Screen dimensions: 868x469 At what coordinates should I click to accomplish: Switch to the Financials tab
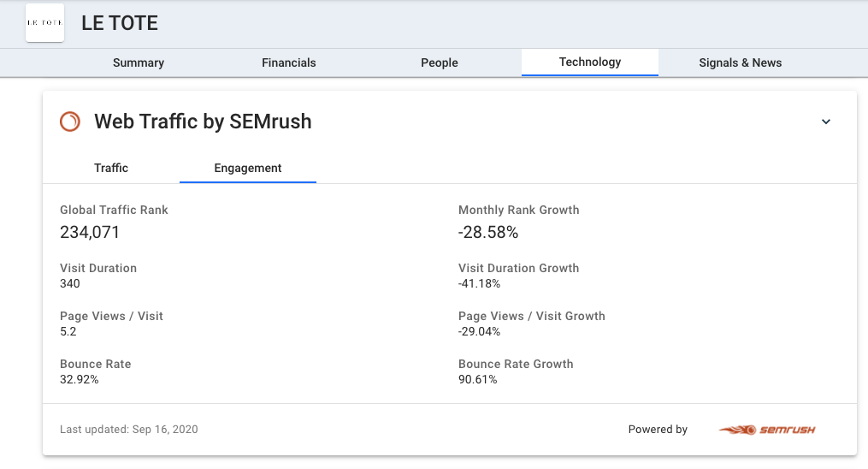[x=289, y=62]
